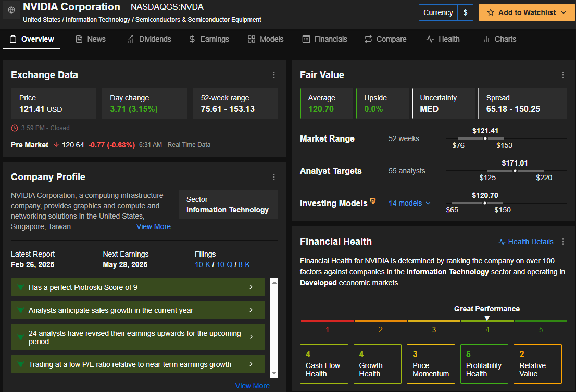
Task: Click the Health pulse icon in tab bar
Action: point(430,39)
